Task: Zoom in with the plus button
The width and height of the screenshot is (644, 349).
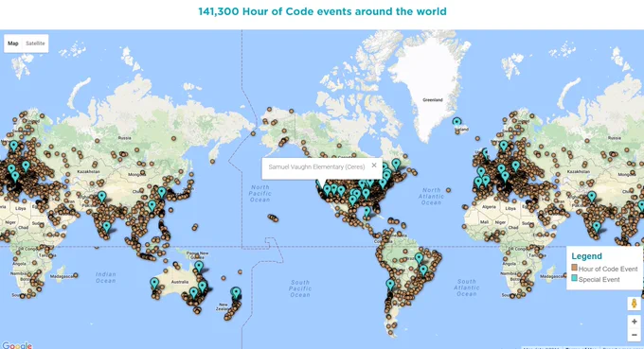Action: [635, 322]
